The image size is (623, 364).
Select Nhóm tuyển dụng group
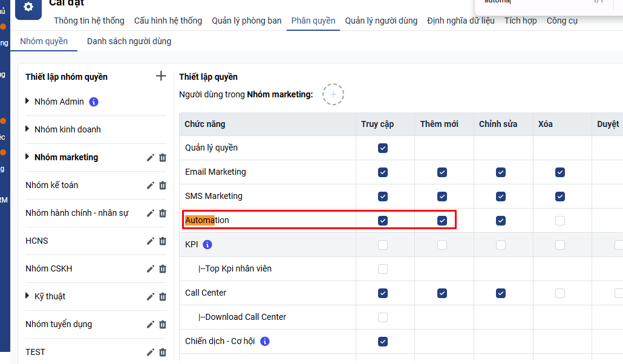59,324
